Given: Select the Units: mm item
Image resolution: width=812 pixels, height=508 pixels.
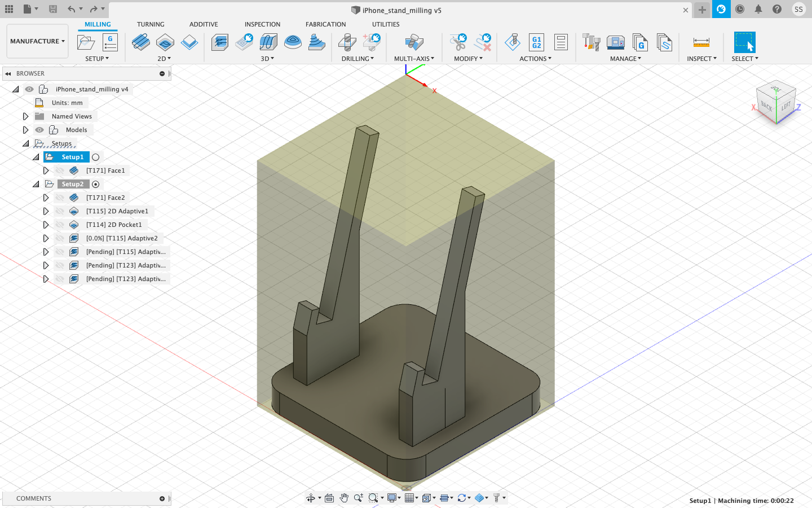Looking at the screenshot, I should click(x=67, y=103).
